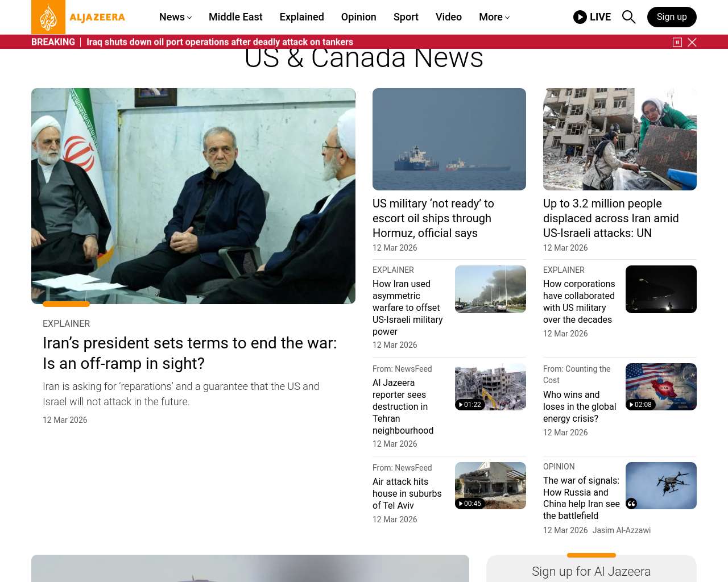
Task: Open author Jasim Al-Azzawi link
Action: click(622, 530)
